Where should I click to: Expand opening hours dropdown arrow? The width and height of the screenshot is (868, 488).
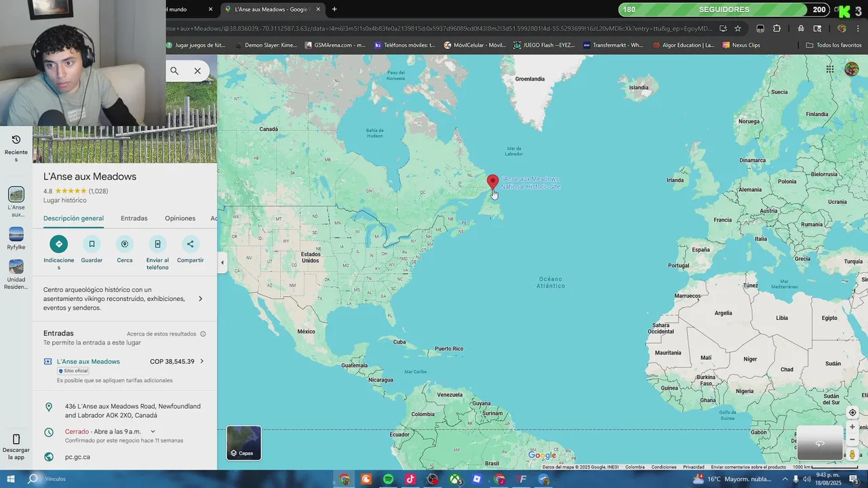pos(153,432)
